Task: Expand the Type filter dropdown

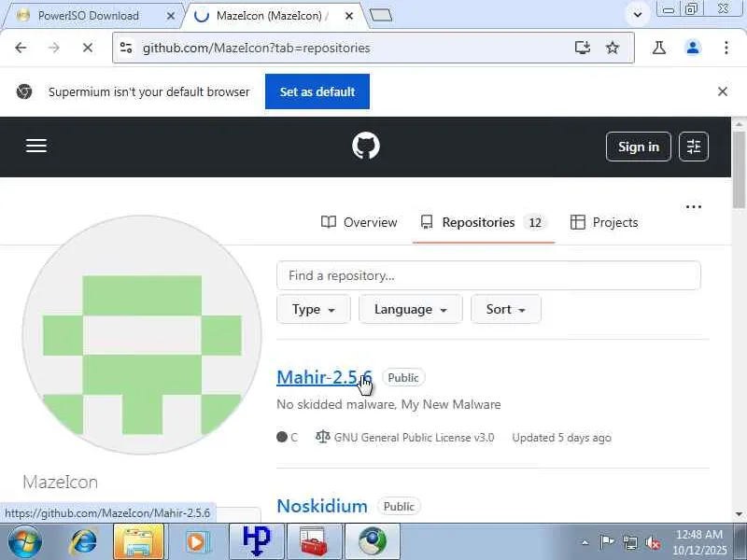Action: tap(314, 310)
